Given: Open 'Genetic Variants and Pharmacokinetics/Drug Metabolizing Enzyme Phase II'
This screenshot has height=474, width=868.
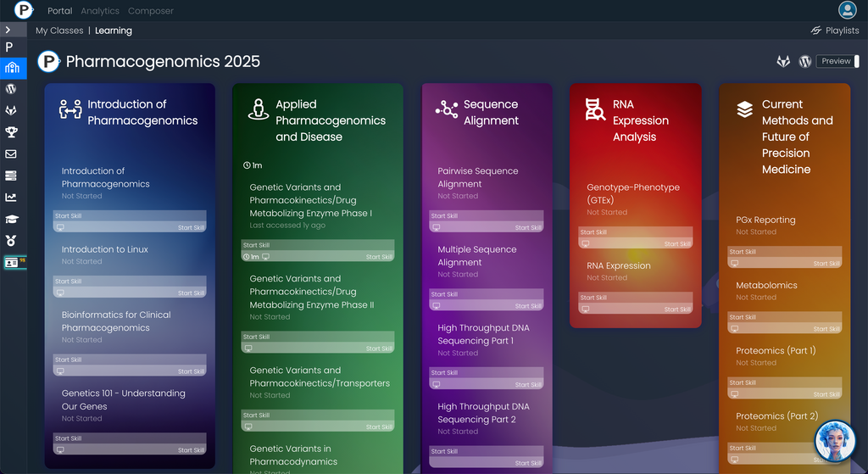Looking at the screenshot, I should coord(312,292).
